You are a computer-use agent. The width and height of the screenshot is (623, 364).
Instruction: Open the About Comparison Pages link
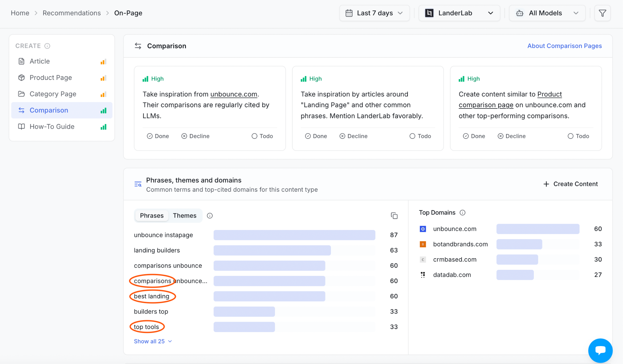click(x=565, y=46)
